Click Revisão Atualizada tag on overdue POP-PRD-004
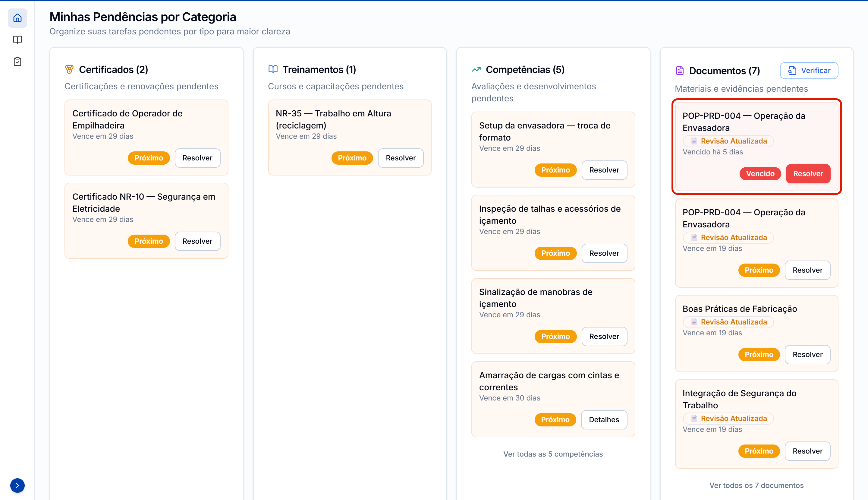The image size is (868, 500). coord(728,141)
